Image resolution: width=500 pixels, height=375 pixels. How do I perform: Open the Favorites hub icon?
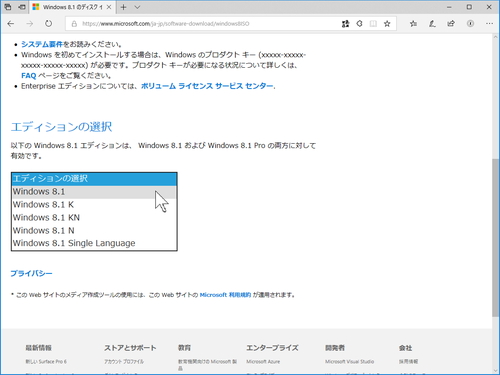point(413,24)
